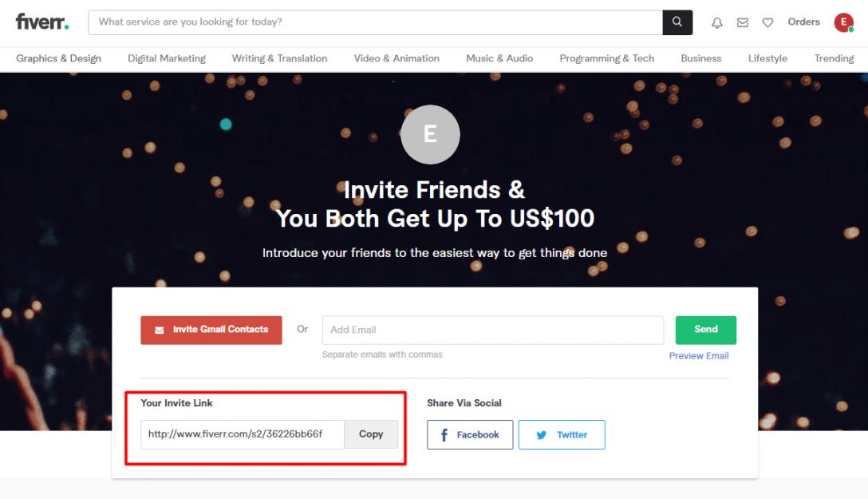Share invite link via Facebook

tap(470, 435)
